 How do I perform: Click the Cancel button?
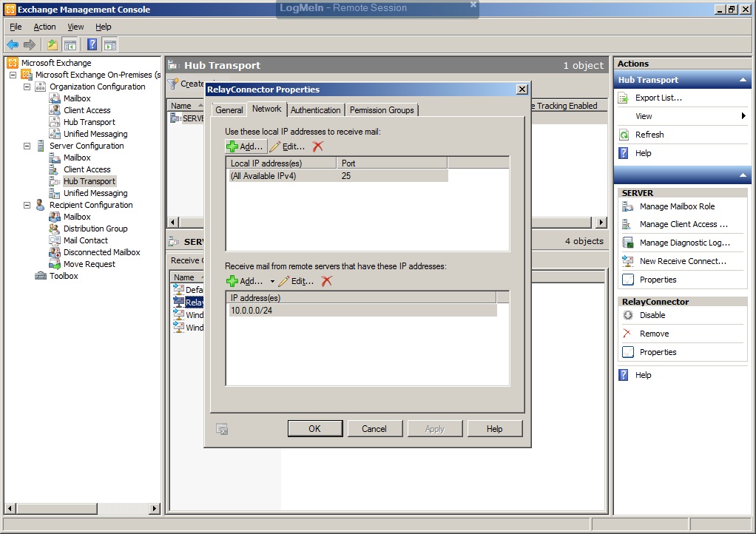pos(374,428)
